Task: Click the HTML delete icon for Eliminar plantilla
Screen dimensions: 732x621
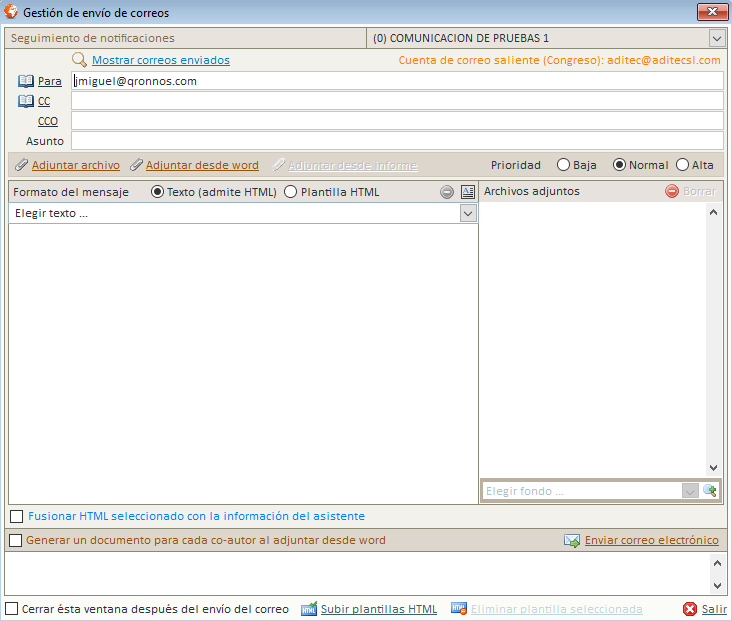Action: [459, 609]
